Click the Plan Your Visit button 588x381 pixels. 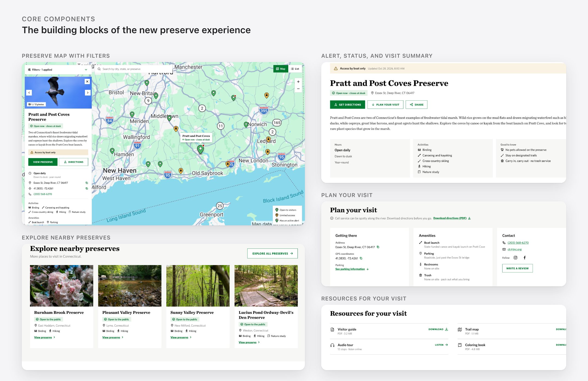coord(385,105)
